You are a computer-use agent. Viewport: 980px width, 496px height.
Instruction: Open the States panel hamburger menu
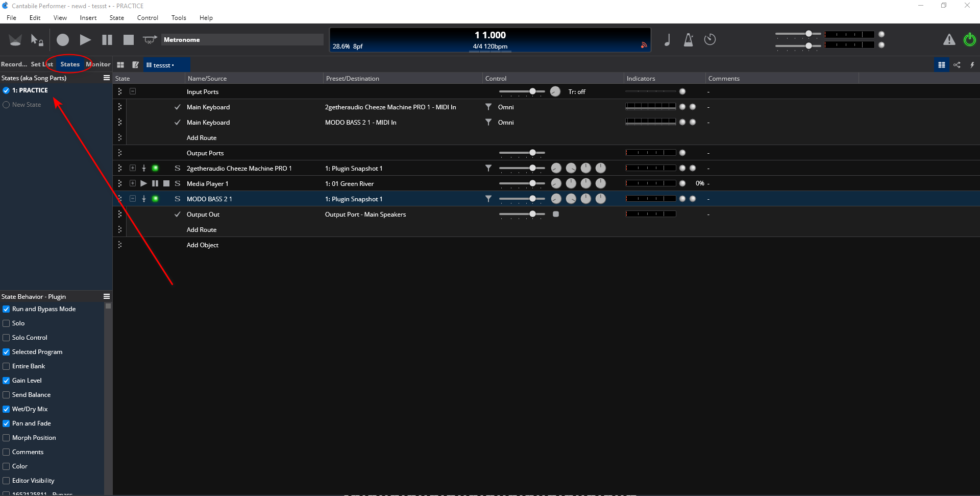[x=107, y=78]
